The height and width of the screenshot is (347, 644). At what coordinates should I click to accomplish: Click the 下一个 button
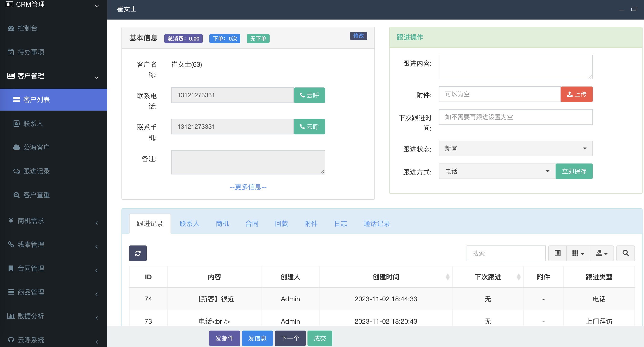pos(290,338)
